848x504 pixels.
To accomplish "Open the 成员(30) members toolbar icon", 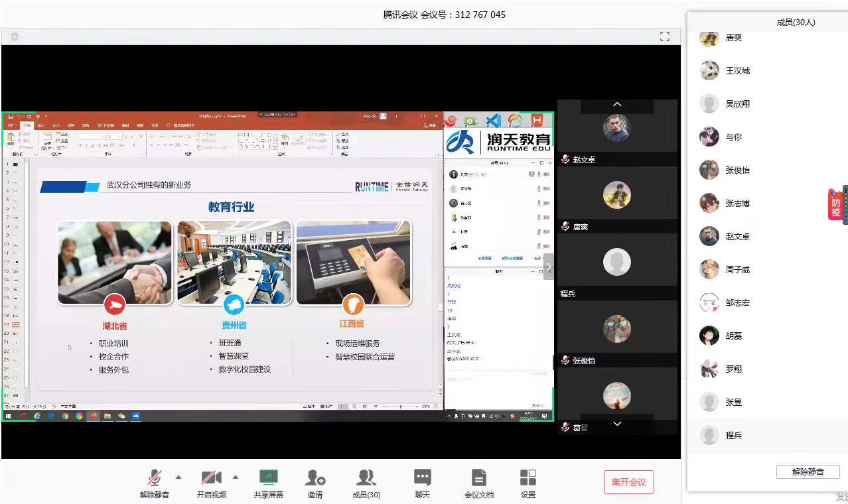I will tap(366, 478).
